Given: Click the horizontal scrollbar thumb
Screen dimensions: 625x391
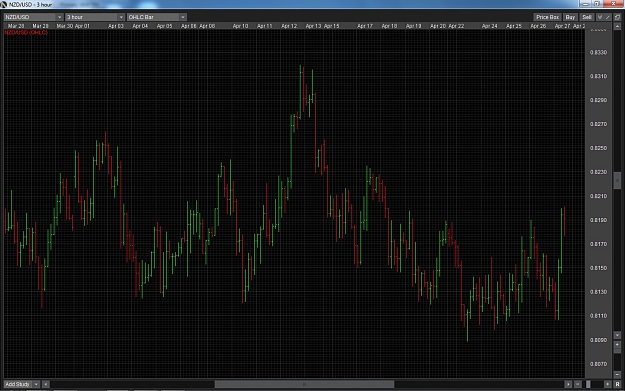Looking at the screenshot, I should pos(305,384).
